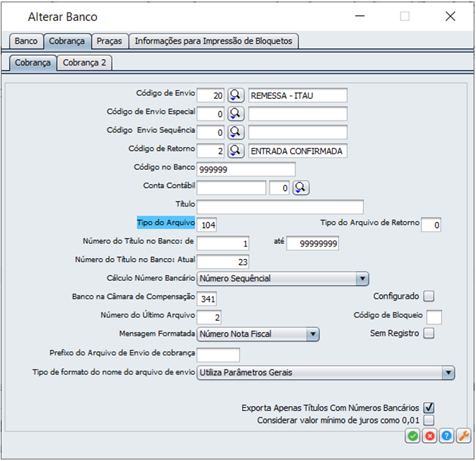Viewport: 476px width, 461px height.
Task: Open the Mensagem Formatada dropdown
Action: [x=313, y=334]
